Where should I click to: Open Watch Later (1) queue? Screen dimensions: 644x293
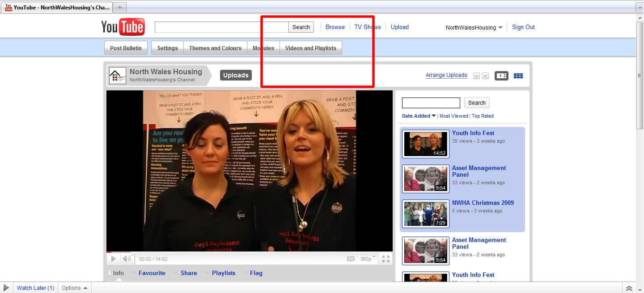(35, 288)
